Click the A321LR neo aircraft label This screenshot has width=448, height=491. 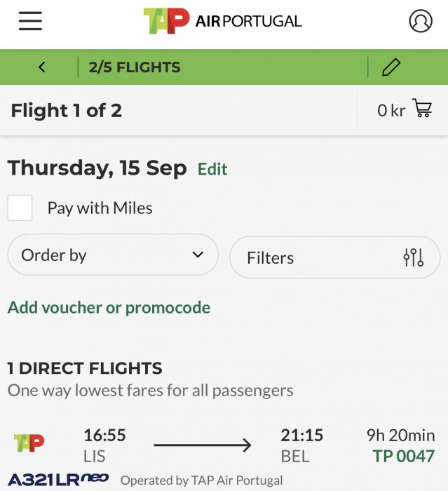click(x=58, y=480)
